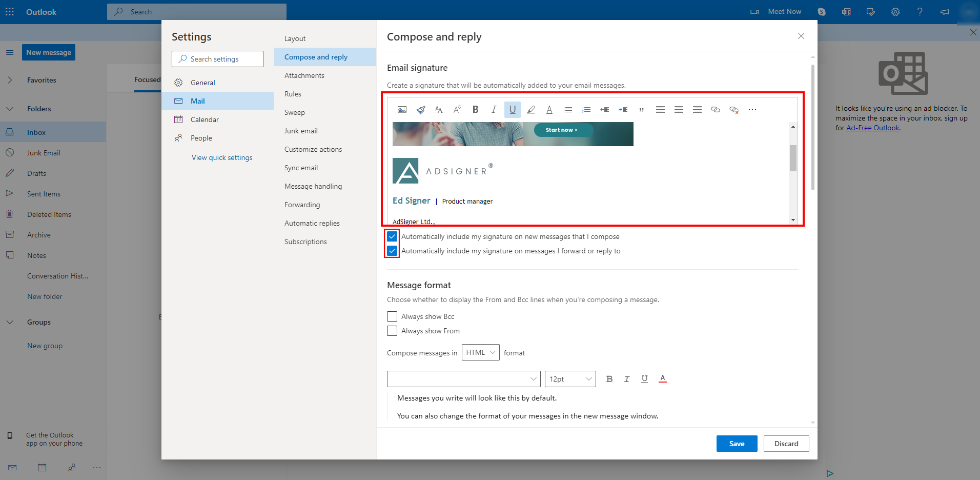Insert hyperlink in signature
This screenshot has height=480, width=980.
coord(716,110)
